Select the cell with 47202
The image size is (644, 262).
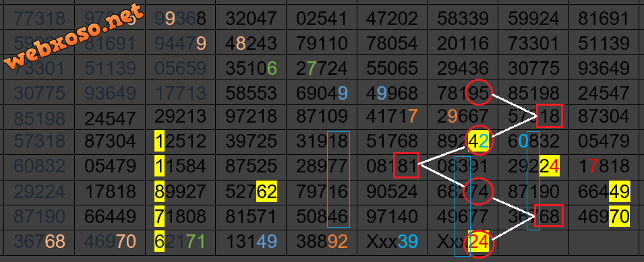pyautogui.click(x=392, y=18)
